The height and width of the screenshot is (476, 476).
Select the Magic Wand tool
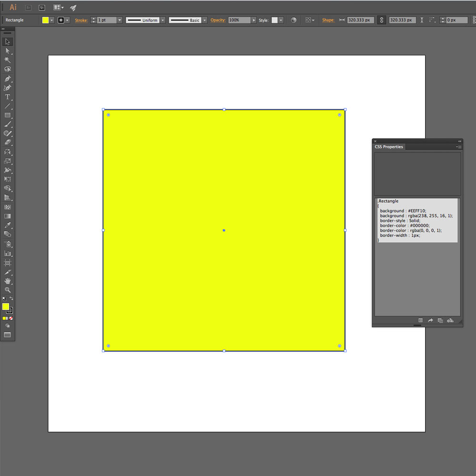8,60
